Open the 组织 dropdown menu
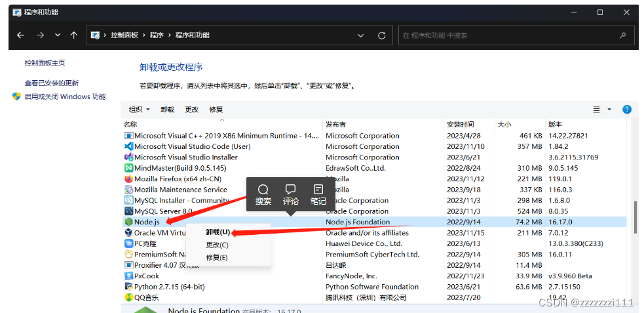Image resolution: width=644 pixels, height=313 pixels. [x=140, y=110]
